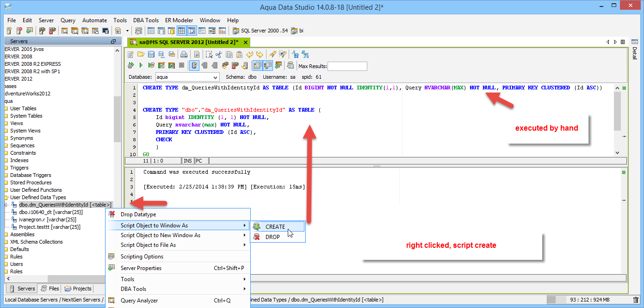
Task: Click the Find and Replace icon
Action: pos(282,54)
